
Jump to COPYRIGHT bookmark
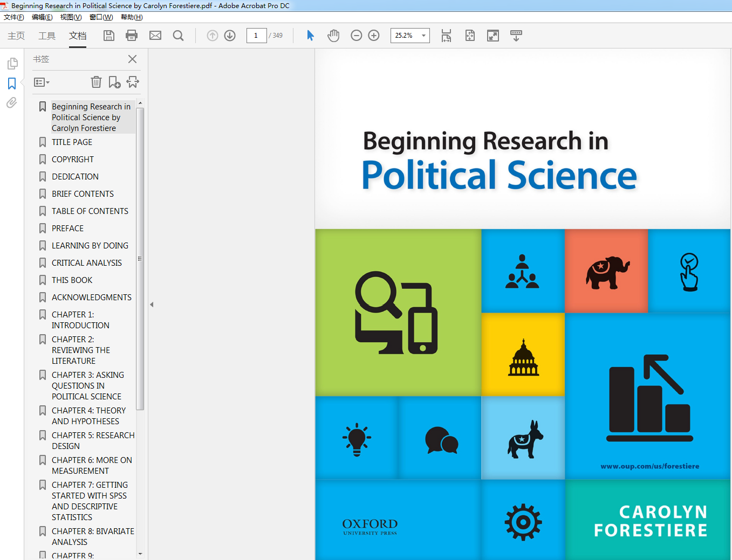(73, 160)
